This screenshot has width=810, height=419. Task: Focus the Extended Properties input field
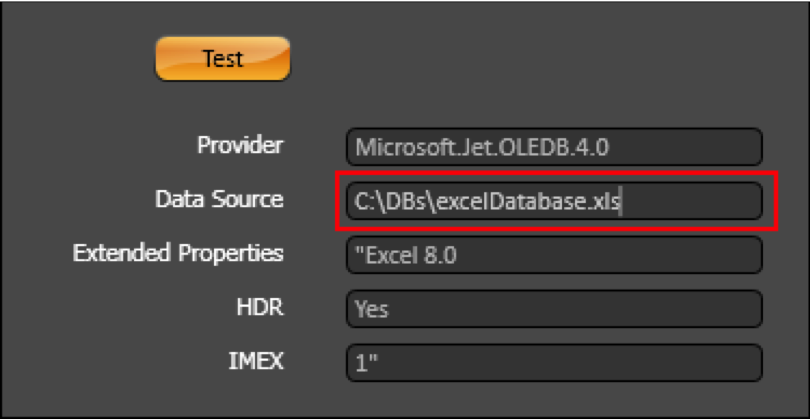pyautogui.click(x=554, y=255)
